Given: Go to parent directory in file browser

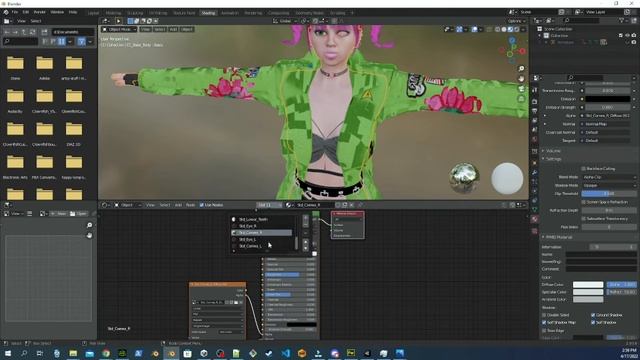Looking at the screenshot, I should 24,31.
